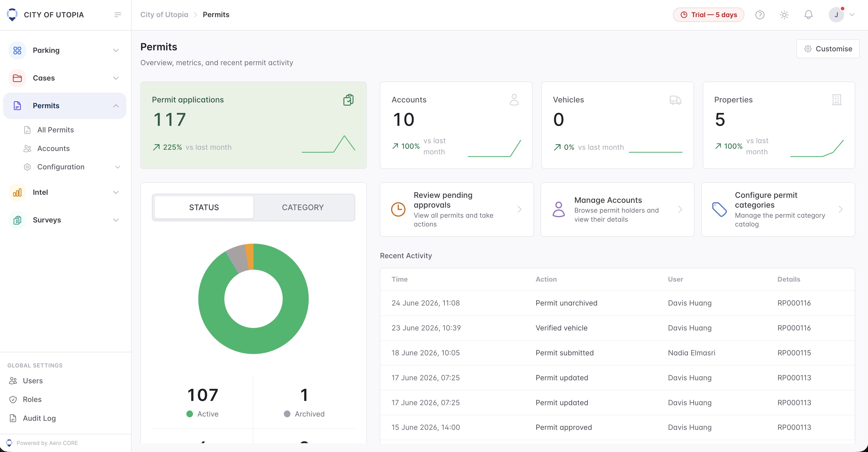The image size is (868, 452).
Task: Toggle light theme with the sun icon
Action: [x=784, y=15]
